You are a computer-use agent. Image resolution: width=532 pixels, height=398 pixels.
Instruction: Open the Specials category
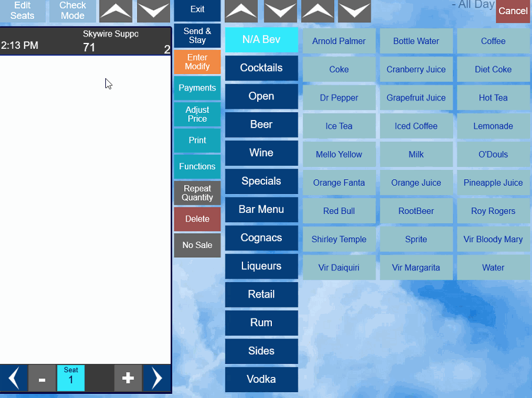261,181
